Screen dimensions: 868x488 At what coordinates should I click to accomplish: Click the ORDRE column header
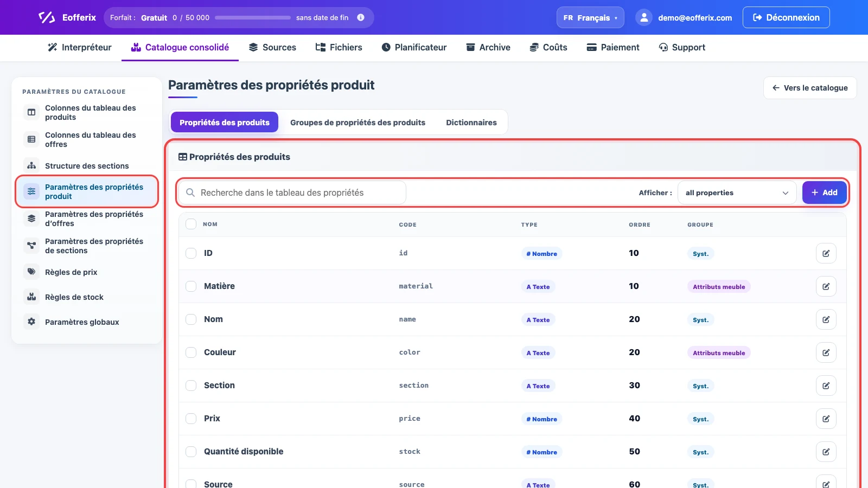point(640,224)
